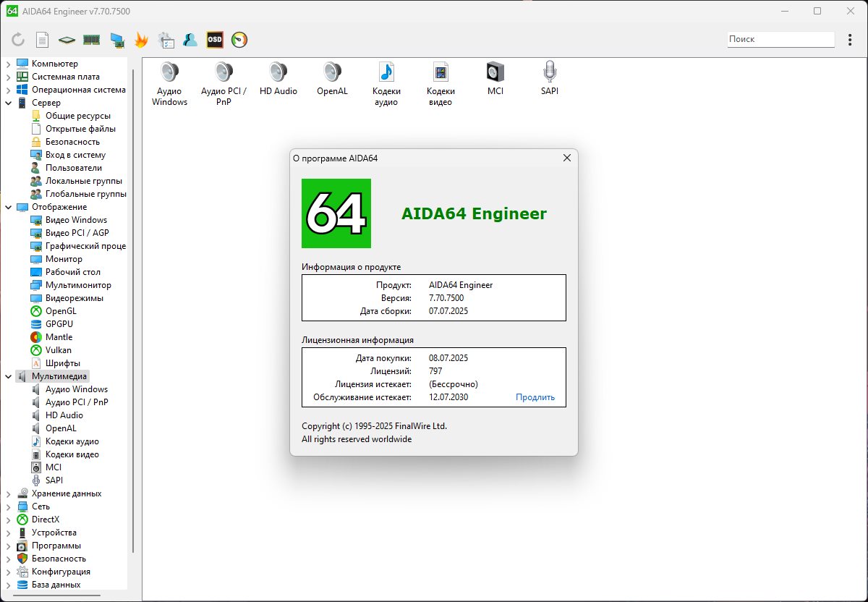
Task: Select Кодеки аудио in the tree
Action: coord(72,441)
